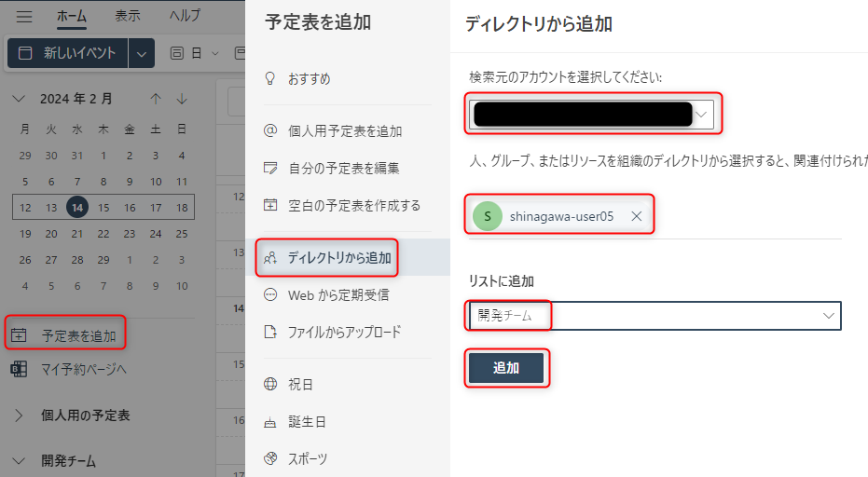Select 個人用予定表を追加 in the sidebar
The image size is (868, 477).
[x=344, y=131]
